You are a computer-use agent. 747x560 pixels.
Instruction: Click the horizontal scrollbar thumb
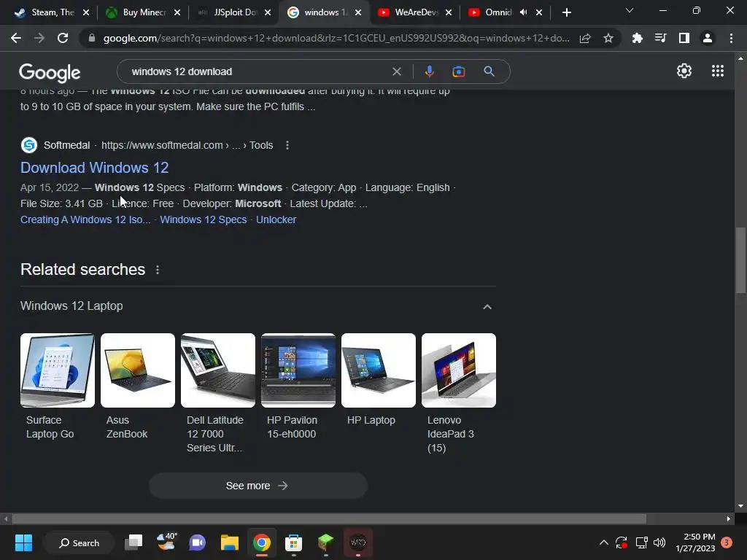click(329, 518)
